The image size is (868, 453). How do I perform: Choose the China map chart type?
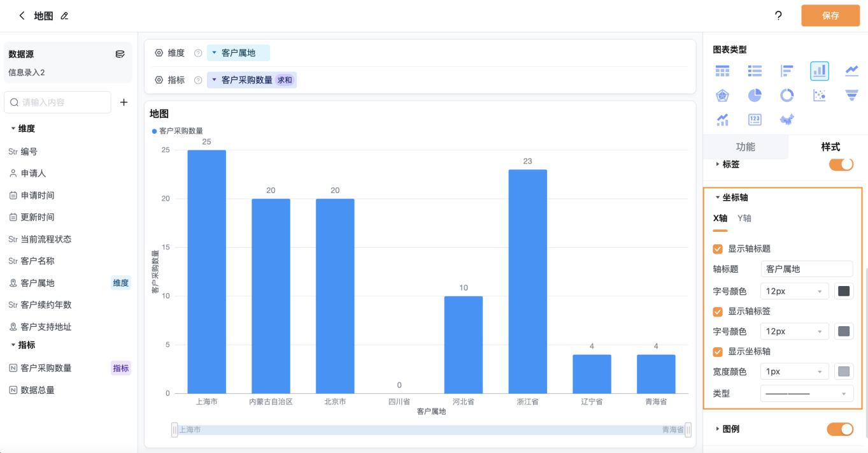click(787, 120)
